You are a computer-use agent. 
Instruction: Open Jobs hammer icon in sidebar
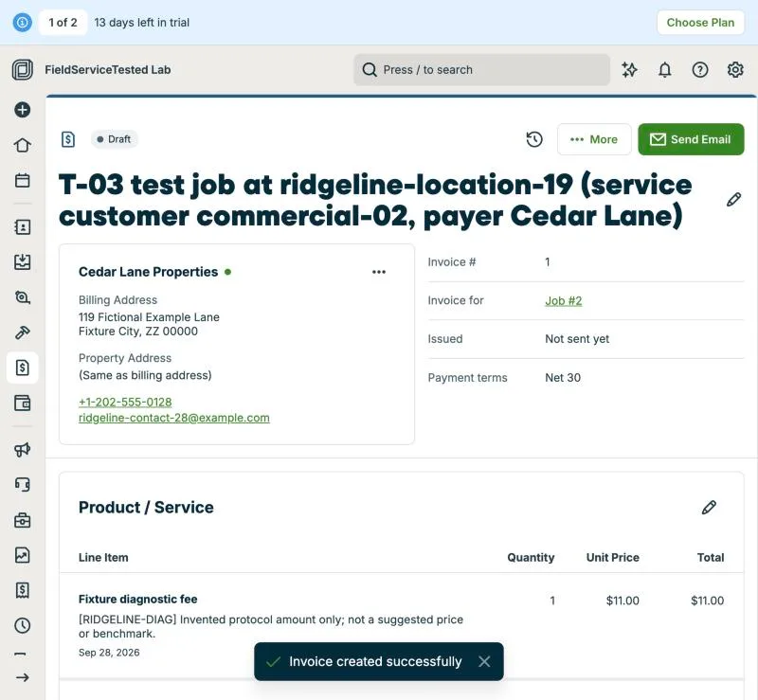tap(22, 332)
